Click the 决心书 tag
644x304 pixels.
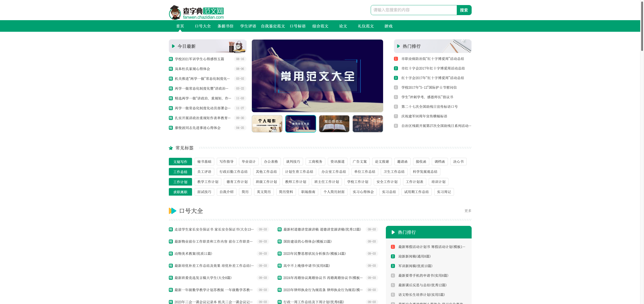(x=458, y=162)
